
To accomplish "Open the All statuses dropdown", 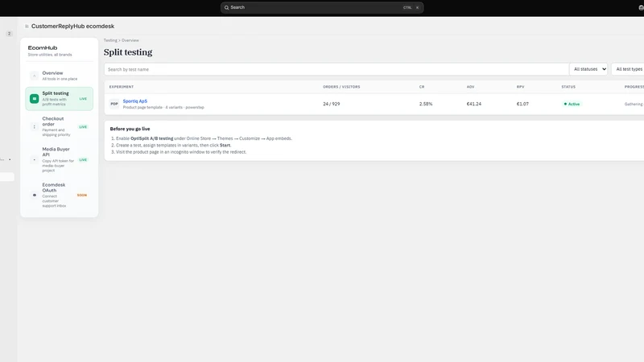I will [x=588, y=69].
